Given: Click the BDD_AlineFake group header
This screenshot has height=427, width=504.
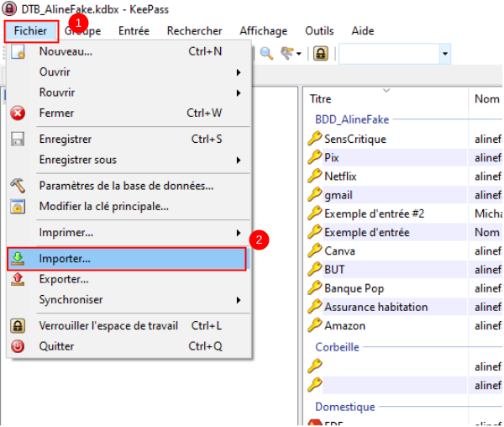Looking at the screenshot, I should coord(352,119).
